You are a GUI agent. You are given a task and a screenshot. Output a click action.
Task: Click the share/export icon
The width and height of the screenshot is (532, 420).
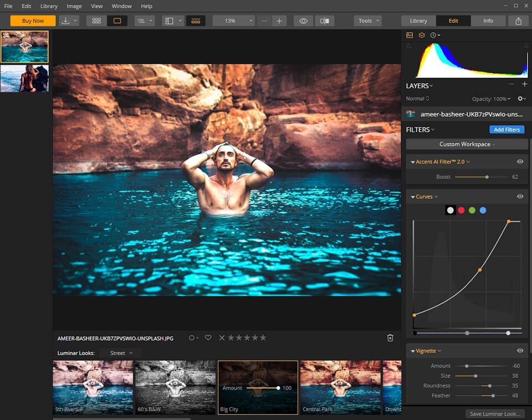tap(519, 21)
